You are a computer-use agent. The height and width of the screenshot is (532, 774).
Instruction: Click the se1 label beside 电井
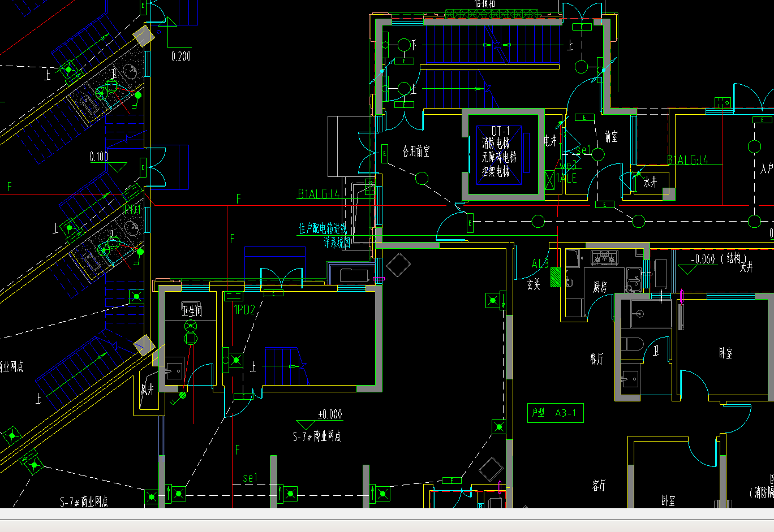click(x=584, y=150)
